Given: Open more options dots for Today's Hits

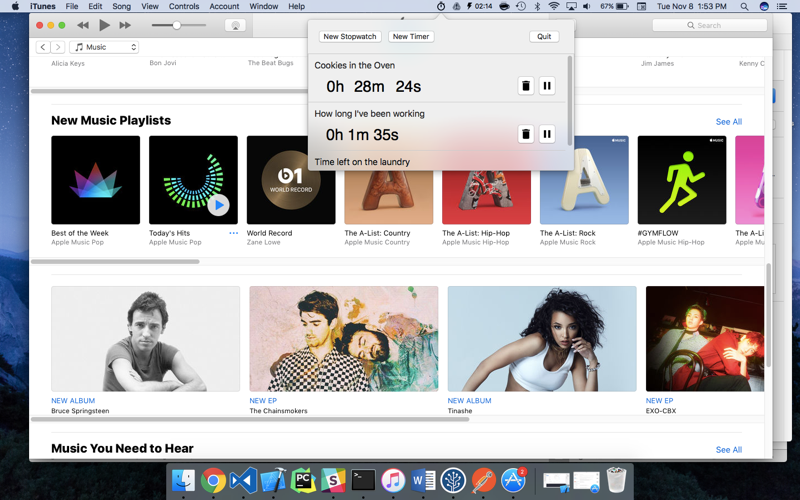Looking at the screenshot, I should (x=234, y=233).
